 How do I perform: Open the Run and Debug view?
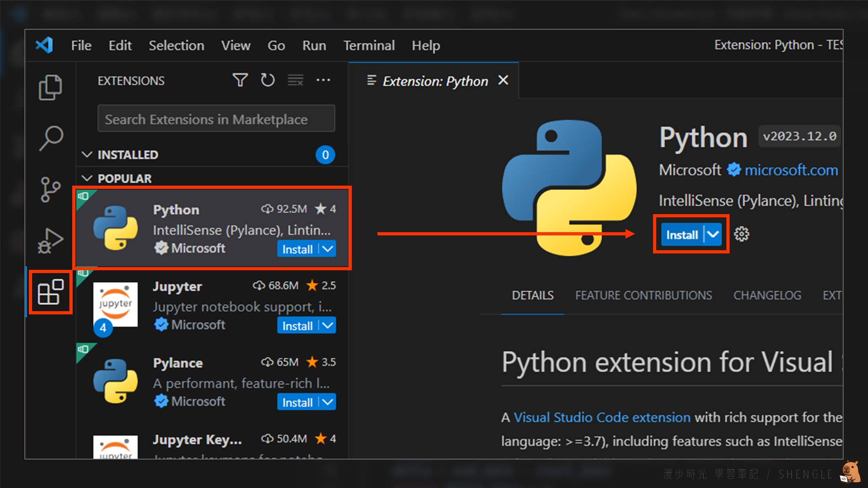point(50,240)
